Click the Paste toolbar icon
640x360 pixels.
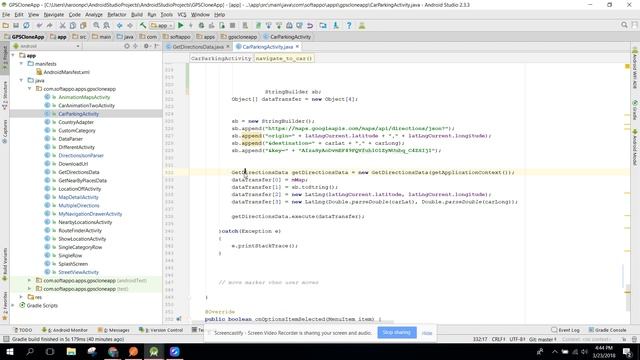(x=83, y=25)
